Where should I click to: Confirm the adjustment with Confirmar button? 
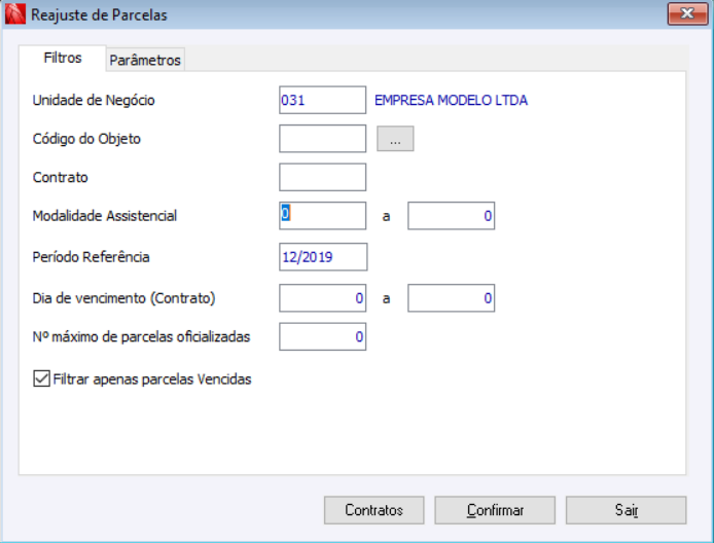click(495, 510)
